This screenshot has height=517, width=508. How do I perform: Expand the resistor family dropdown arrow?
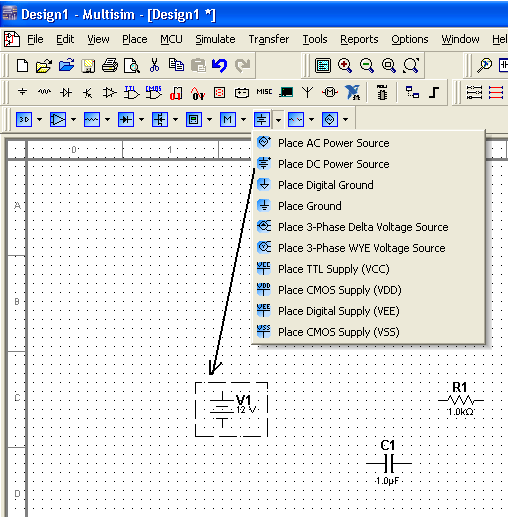tap(107, 119)
